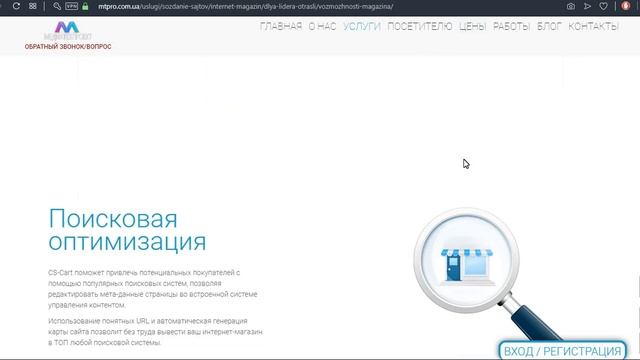The height and width of the screenshot is (360, 640).
Task: Focus the mtpro.com.ua address bar
Action: point(246,7)
